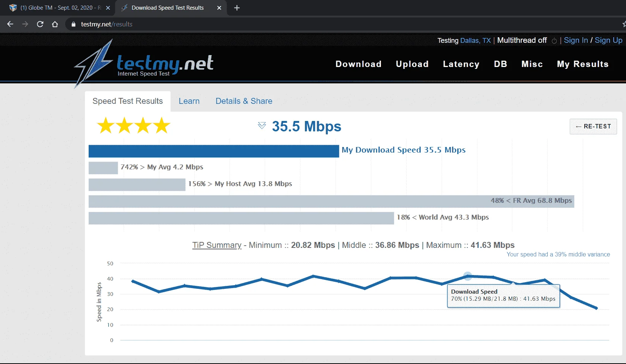Click the browser forward arrow
The width and height of the screenshot is (626, 364).
tap(25, 24)
